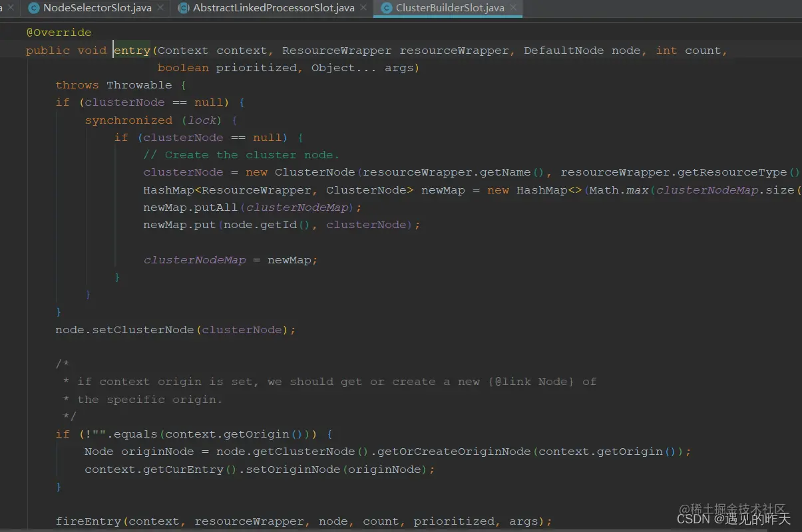This screenshot has height=532, width=802.
Task: Click the 'clusterNodeMap = newMap;' assignment
Action: click(x=230, y=260)
